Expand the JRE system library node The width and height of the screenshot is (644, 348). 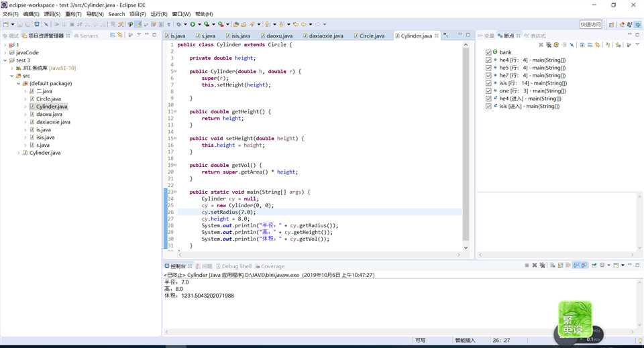pyautogui.click(x=11, y=68)
